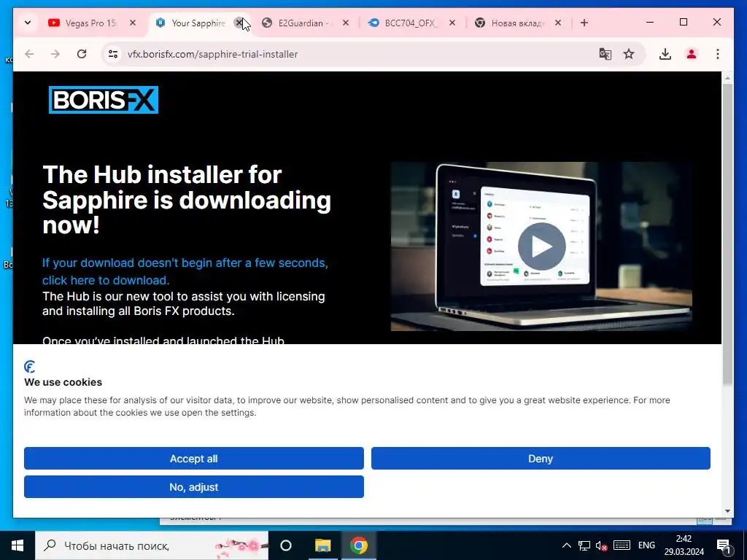Click the taskbar search box
747x560 pixels.
click(x=152, y=545)
